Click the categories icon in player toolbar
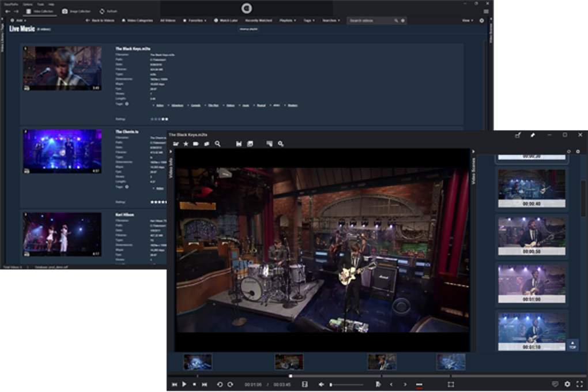The image size is (588, 392). pyautogui.click(x=206, y=144)
